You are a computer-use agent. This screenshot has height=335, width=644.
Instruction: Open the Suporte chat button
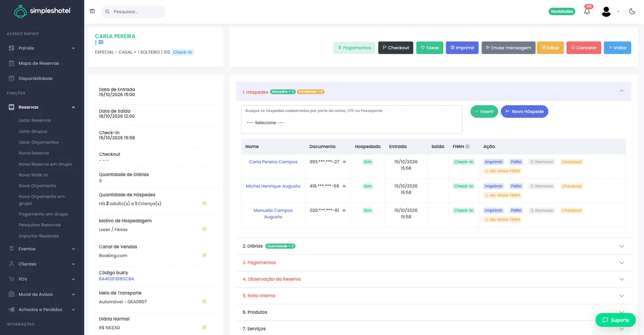point(615,320)
